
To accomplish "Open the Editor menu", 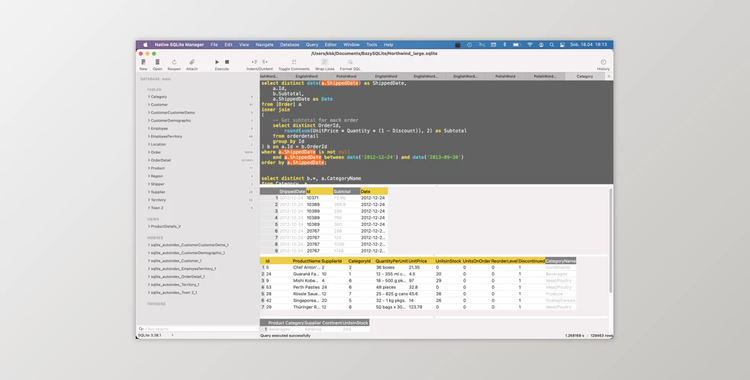I will [x=331, y=45].
